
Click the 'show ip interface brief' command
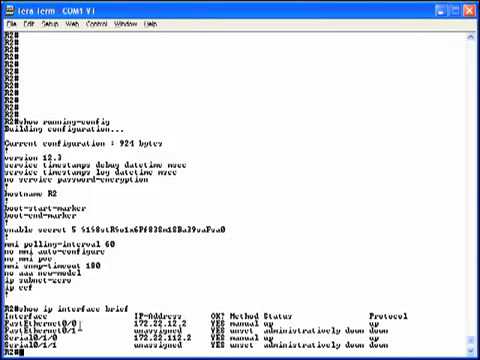coord(66,309)
